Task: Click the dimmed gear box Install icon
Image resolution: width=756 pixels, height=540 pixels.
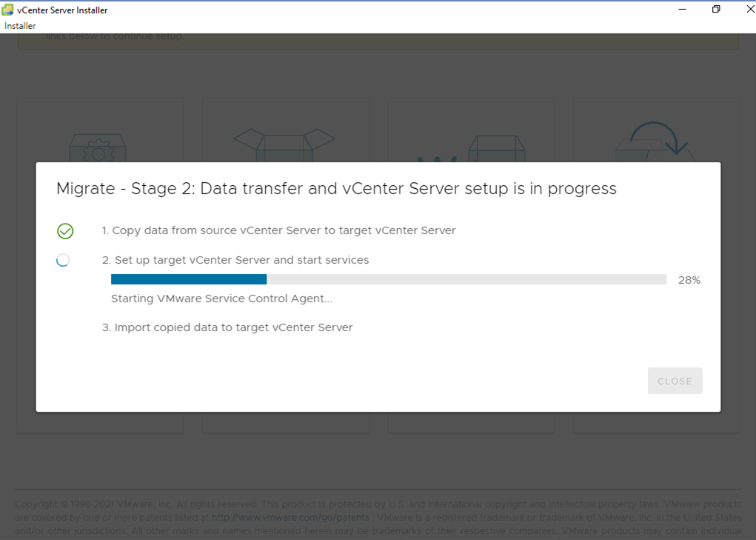Action: coord(98,148)
